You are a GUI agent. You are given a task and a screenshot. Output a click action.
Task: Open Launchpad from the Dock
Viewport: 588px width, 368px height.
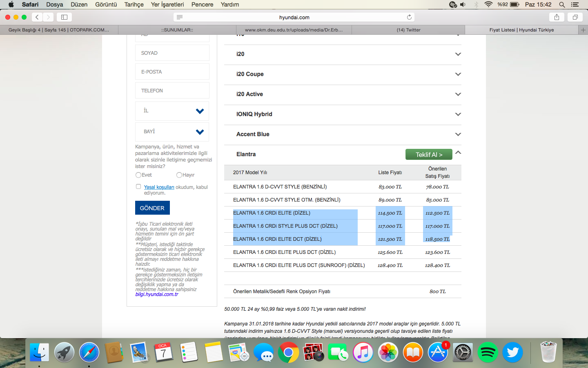click(x=64, y=352)
